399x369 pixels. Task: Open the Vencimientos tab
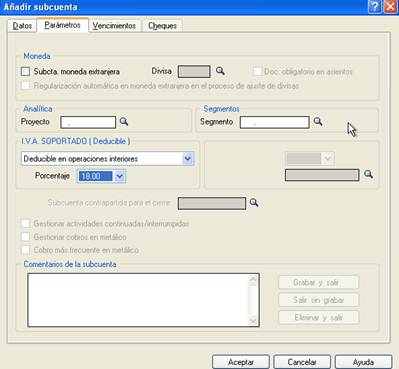[114, 26]
